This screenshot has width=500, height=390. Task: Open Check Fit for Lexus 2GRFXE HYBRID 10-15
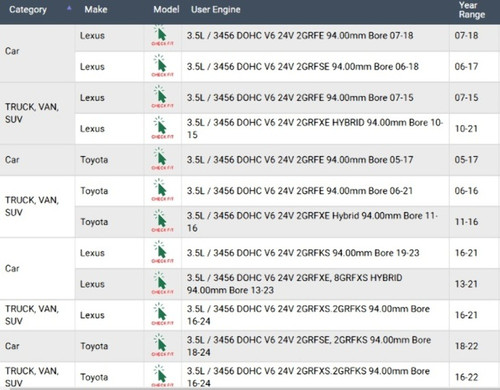(162, 128)
